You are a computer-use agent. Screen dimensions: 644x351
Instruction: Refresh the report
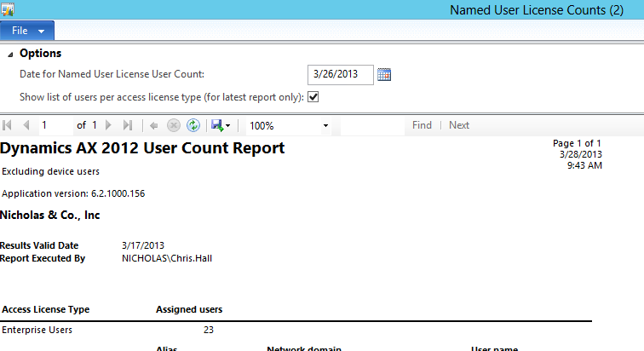[x=193, y=125]
